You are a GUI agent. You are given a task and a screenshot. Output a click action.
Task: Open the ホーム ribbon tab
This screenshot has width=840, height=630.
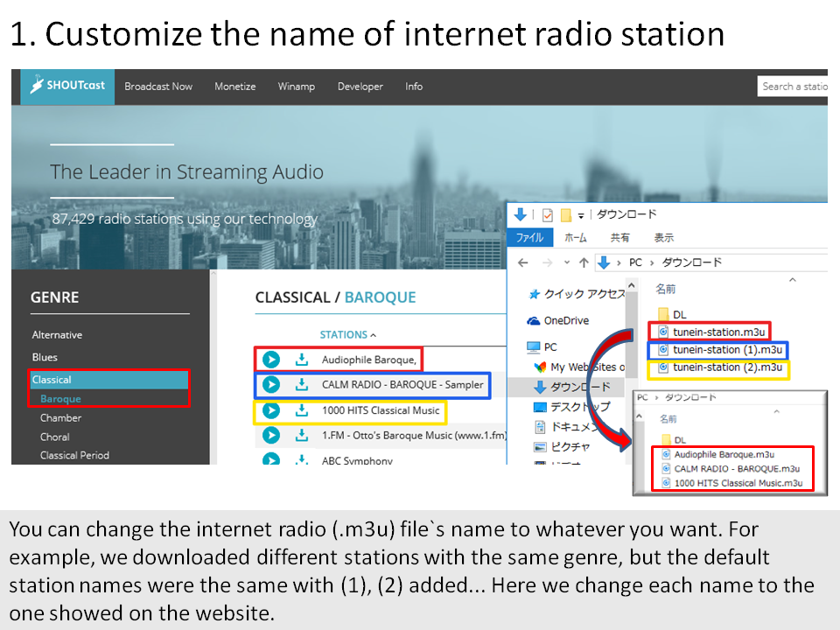[x=576, y=237]
